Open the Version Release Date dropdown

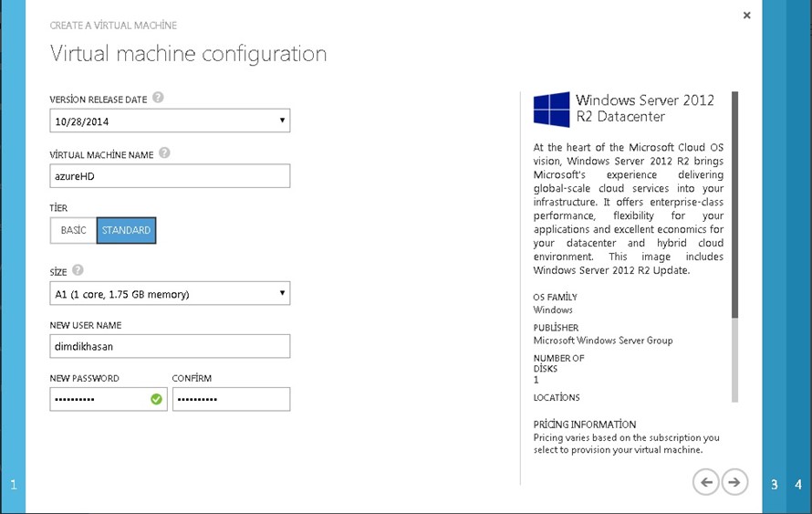point(170,121)
